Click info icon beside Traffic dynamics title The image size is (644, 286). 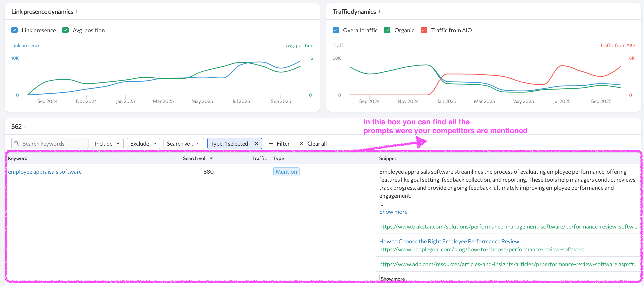[379, 11]
